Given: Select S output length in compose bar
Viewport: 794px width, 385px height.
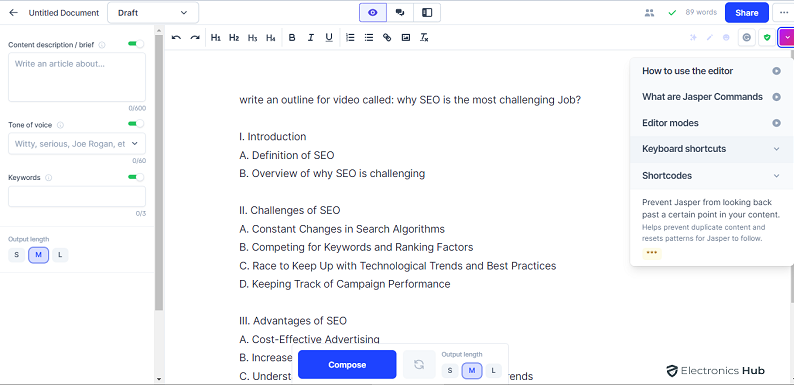Looking at the screenshot, I should point(450,371).
